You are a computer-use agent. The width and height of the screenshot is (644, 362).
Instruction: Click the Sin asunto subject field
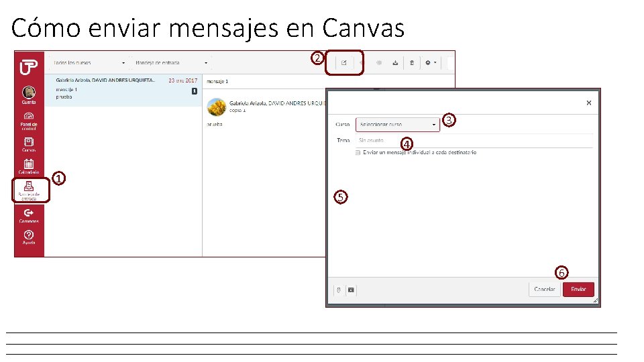474,140
